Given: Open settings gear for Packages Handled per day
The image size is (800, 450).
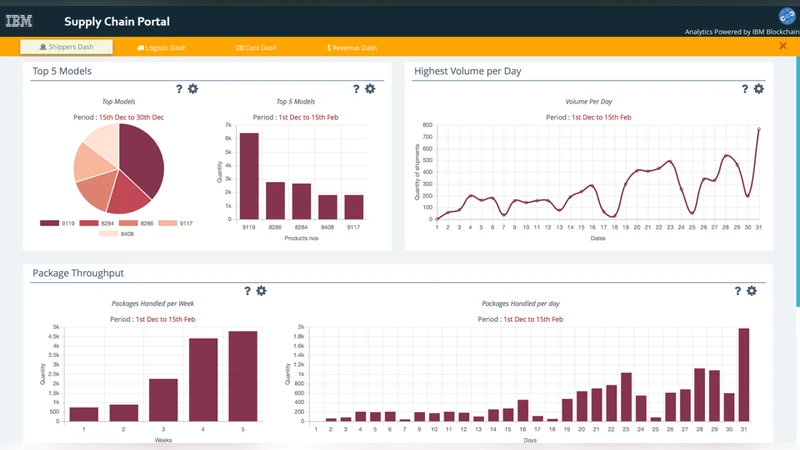Looking at the screenshot, I should tap(752, 291).
